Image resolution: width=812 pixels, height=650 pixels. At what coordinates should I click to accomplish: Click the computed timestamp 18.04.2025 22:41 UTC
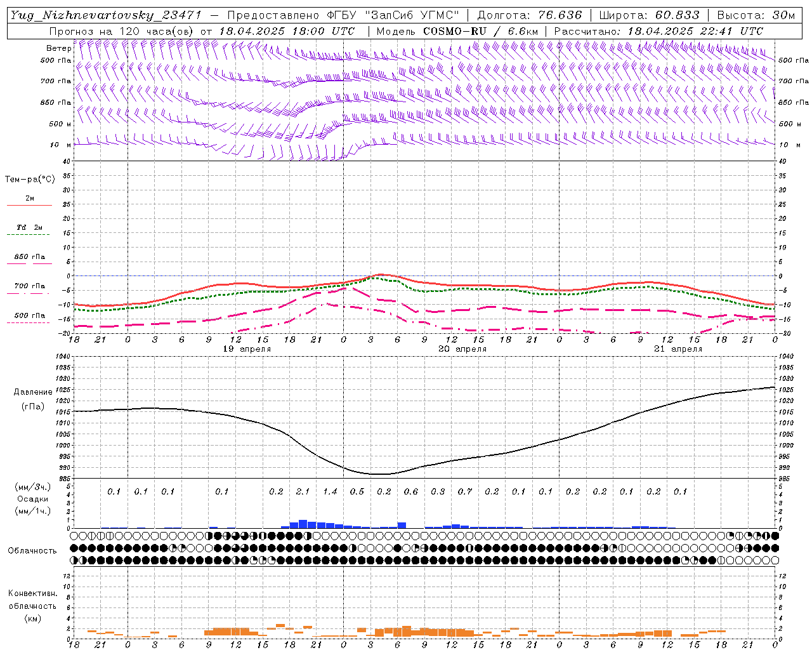[695, 31]
